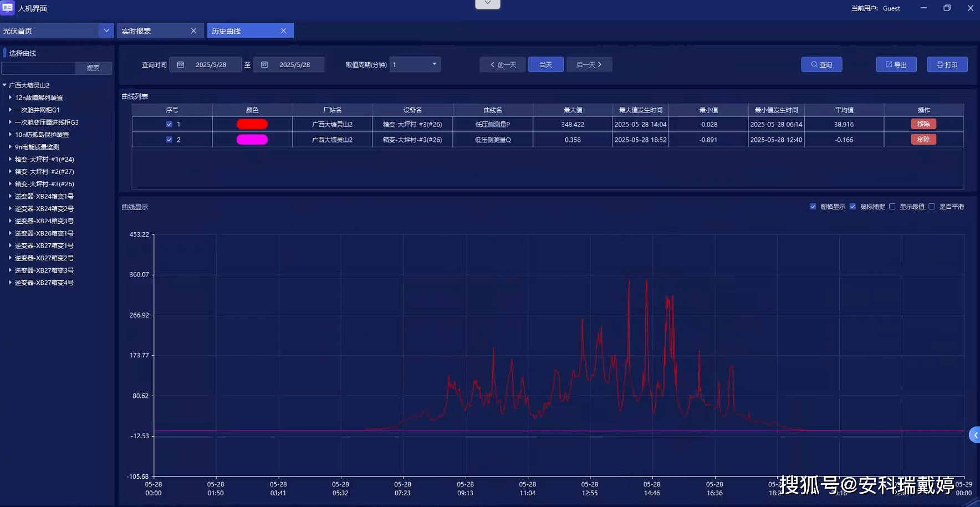Click the blue side panel arrow at right edge
980x507 pixels.
click(x=974, y=435)
